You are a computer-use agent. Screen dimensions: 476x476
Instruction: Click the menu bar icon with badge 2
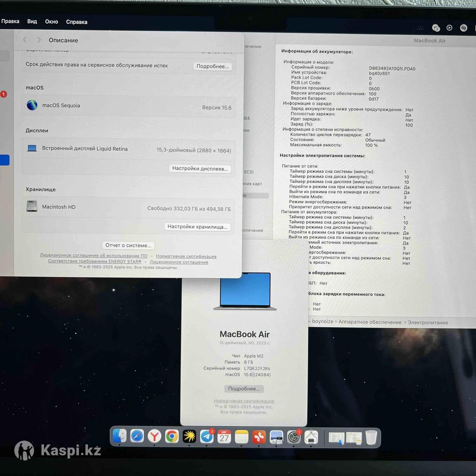[x=436, y=28]
